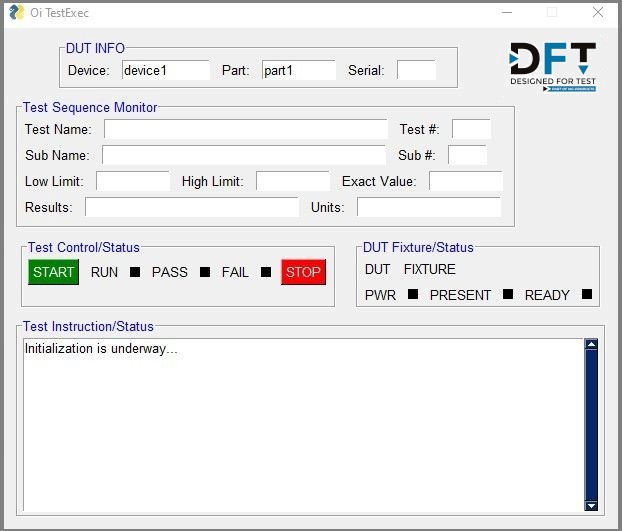622x531 pixels.
Task: Click the PWR indicator square
Action: 412,294
